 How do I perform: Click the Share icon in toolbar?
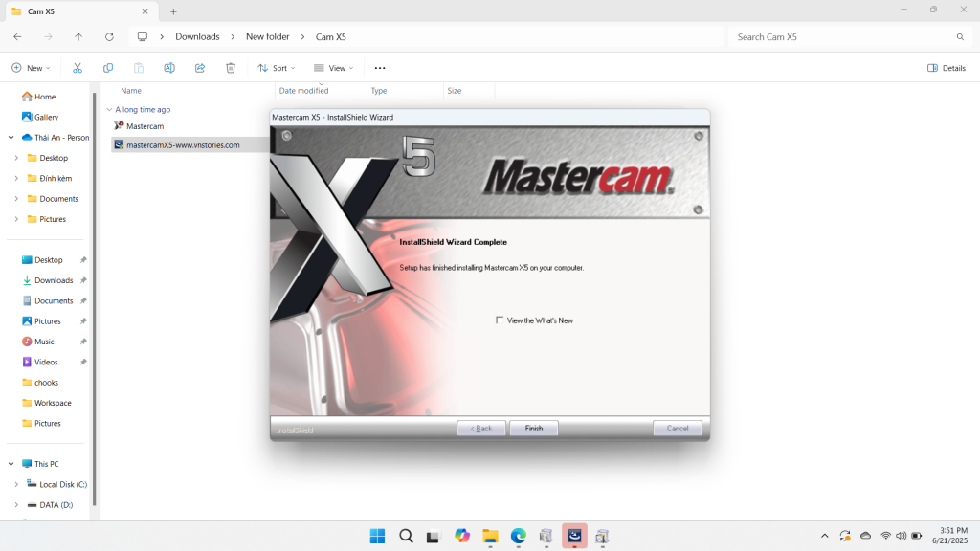pos(200,68)
